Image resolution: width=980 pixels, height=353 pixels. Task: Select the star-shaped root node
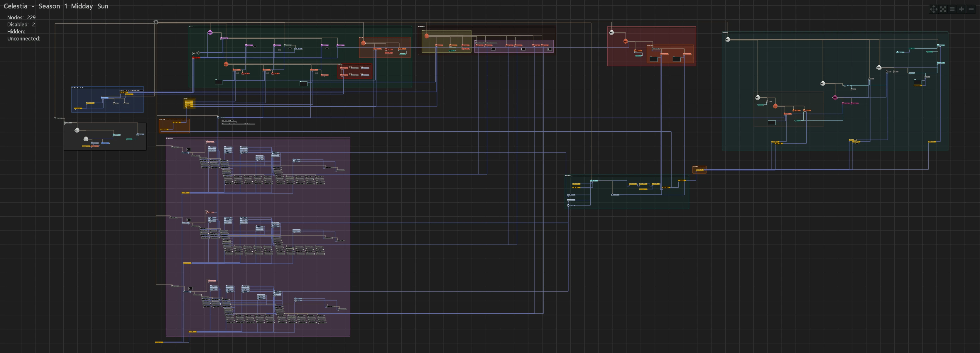click(x=156, y=22)
